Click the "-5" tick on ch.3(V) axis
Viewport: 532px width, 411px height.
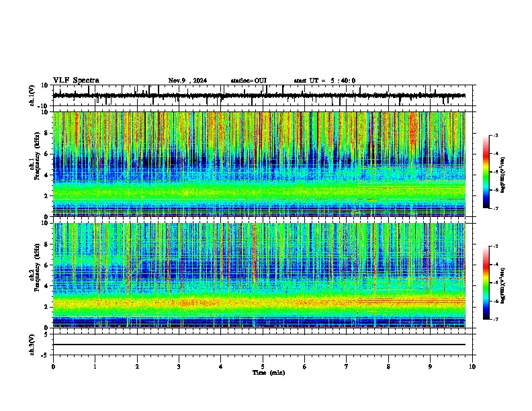(45, 355)
